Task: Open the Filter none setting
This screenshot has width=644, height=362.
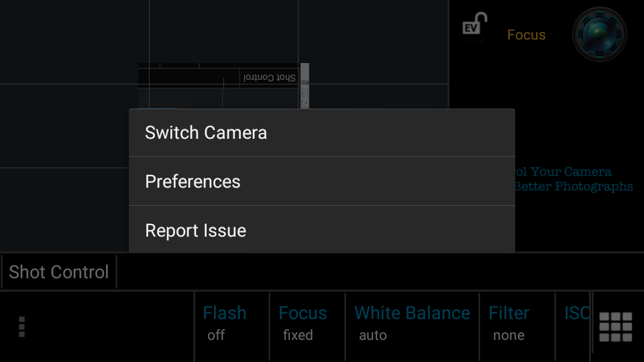Action: [x=508, y=323]
